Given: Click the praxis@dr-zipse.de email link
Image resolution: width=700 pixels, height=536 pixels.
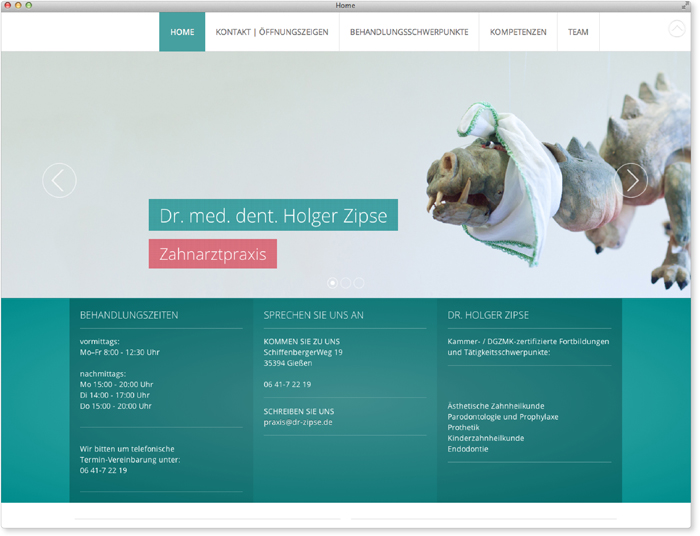Looking at the screenshot, I should [x=298, y=422].
